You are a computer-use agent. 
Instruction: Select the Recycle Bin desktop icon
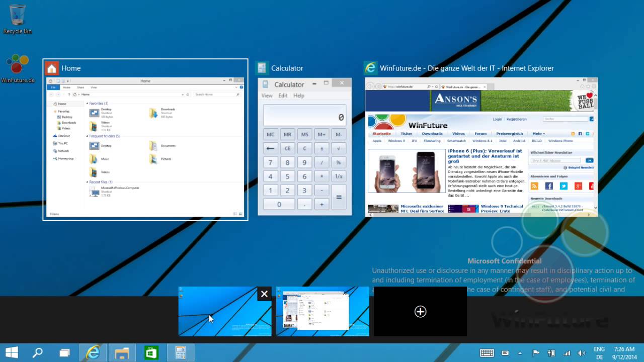(x=18, y=19)
